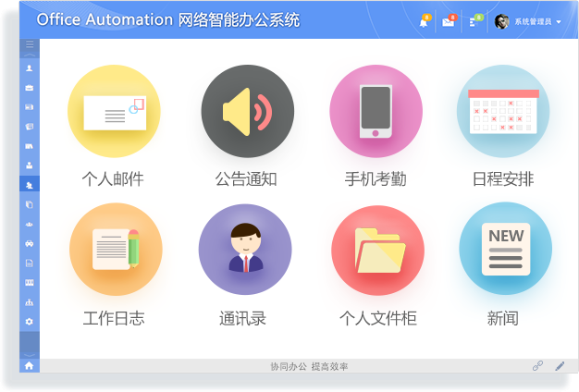Viewport: 579px width, 392px height.
Task: Open the 日程安排 calendar icon
Action: (503, 111)
